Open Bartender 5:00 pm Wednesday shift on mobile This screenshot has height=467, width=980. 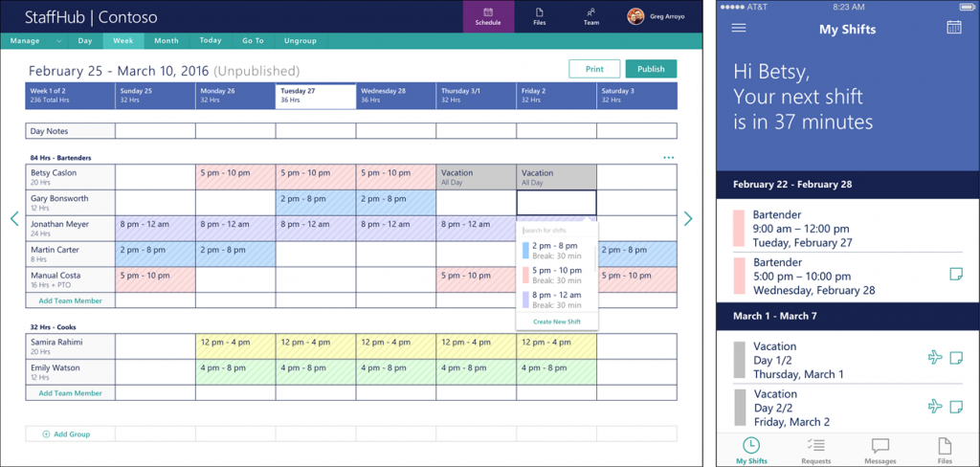click(x=848, y=277)
